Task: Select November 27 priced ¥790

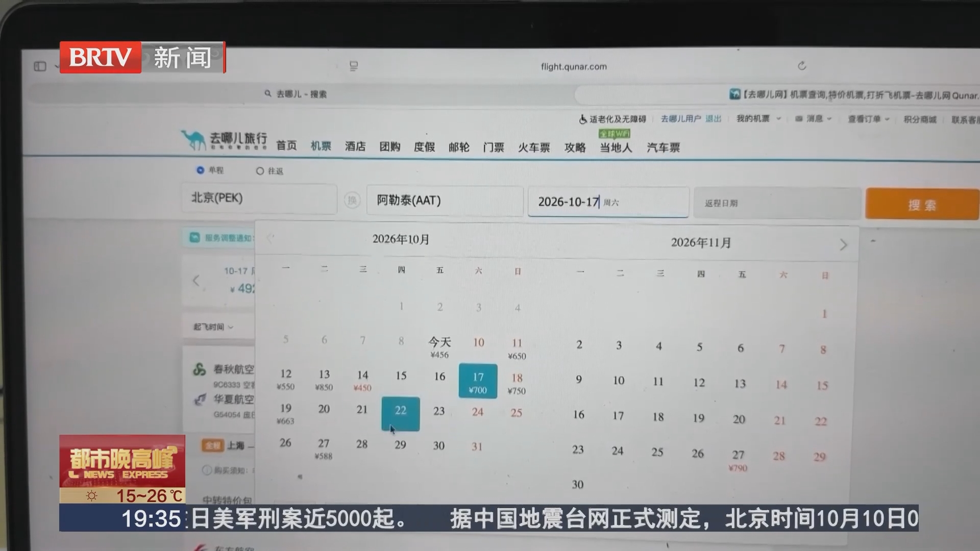Action: pyautogui.click(x=738, y=460)
